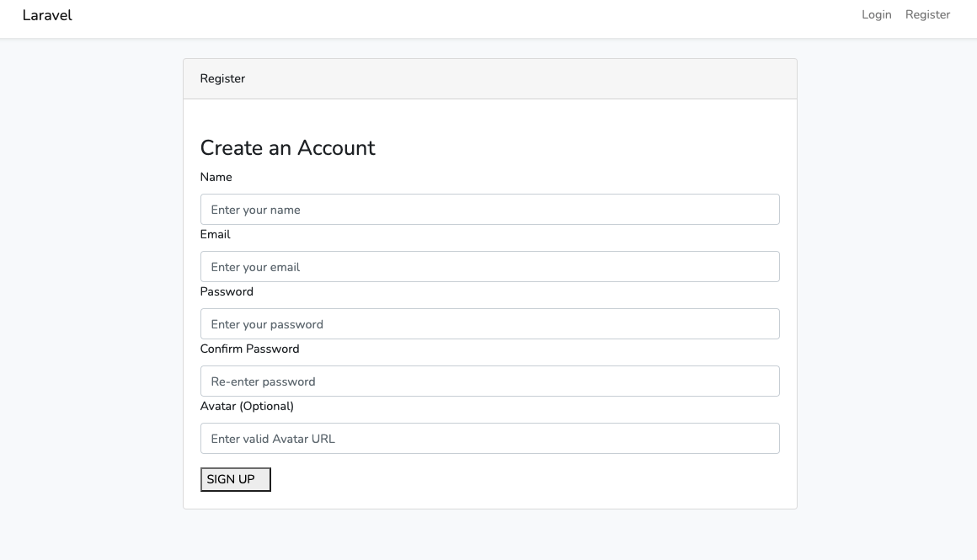977x560 pixels.
Task: Select the Password input field
Action: tap(489, 324)
